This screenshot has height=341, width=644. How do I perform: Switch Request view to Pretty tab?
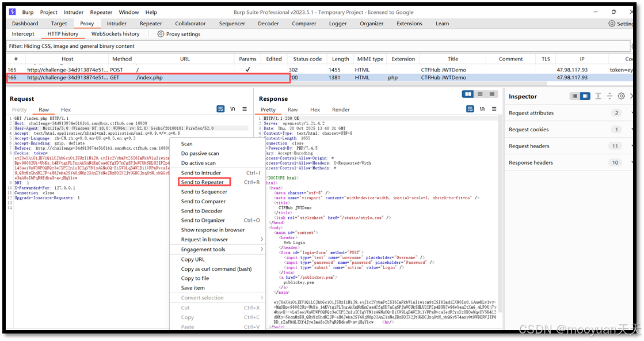tap(20, 109)
